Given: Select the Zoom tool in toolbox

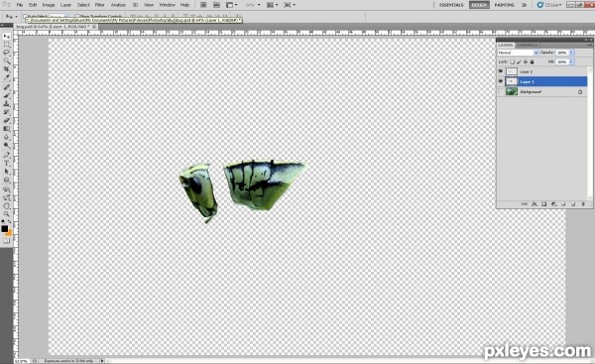Looking at the screenshot, I should [7, 214].
